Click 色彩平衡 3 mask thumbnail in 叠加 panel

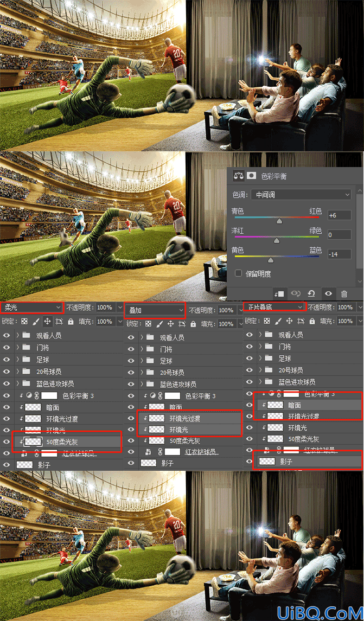[x=173, y=395]
